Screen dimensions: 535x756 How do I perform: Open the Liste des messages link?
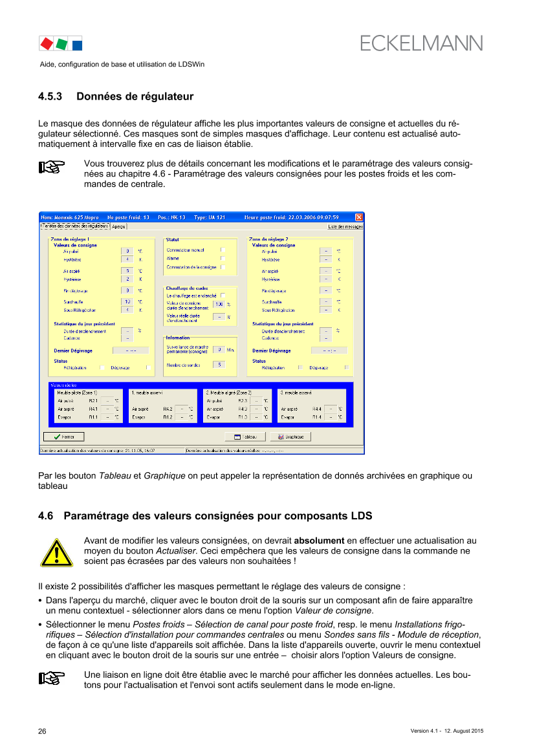tap(345, 227)
